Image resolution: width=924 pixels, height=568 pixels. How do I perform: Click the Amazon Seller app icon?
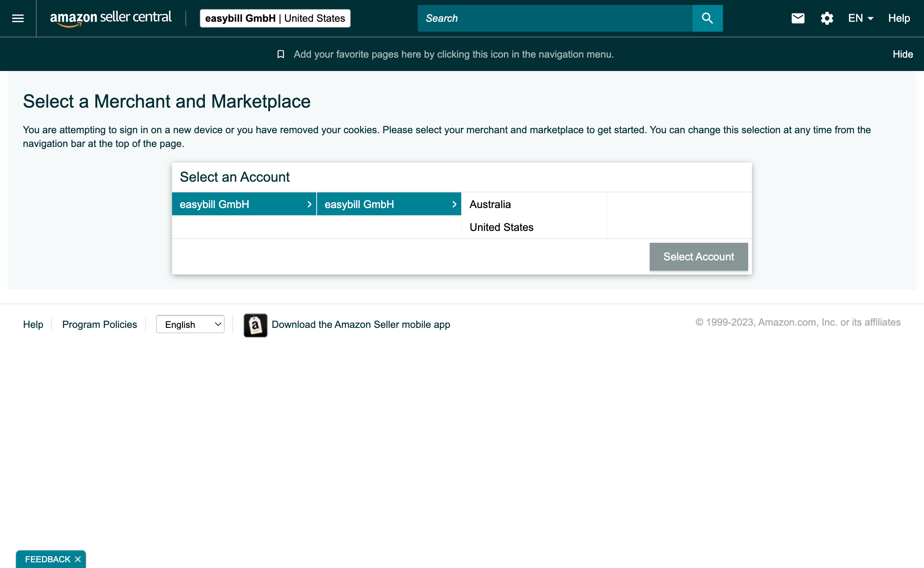pos(256,325)
